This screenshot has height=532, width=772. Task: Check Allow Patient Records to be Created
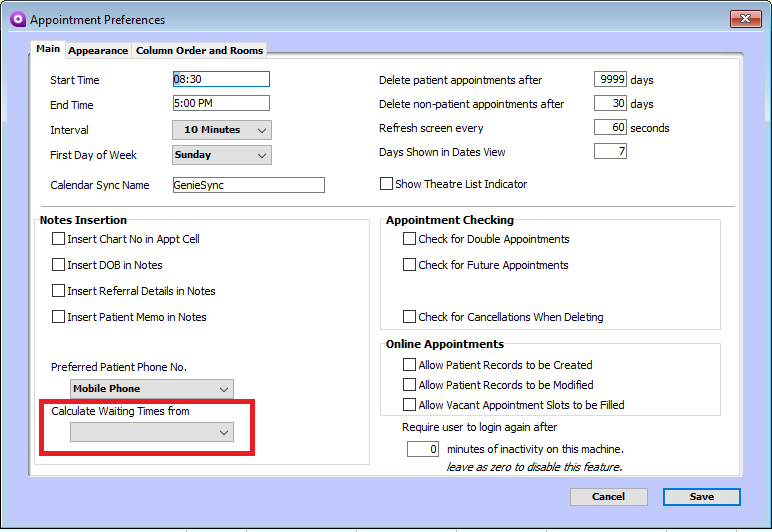[x=409, y=365]
